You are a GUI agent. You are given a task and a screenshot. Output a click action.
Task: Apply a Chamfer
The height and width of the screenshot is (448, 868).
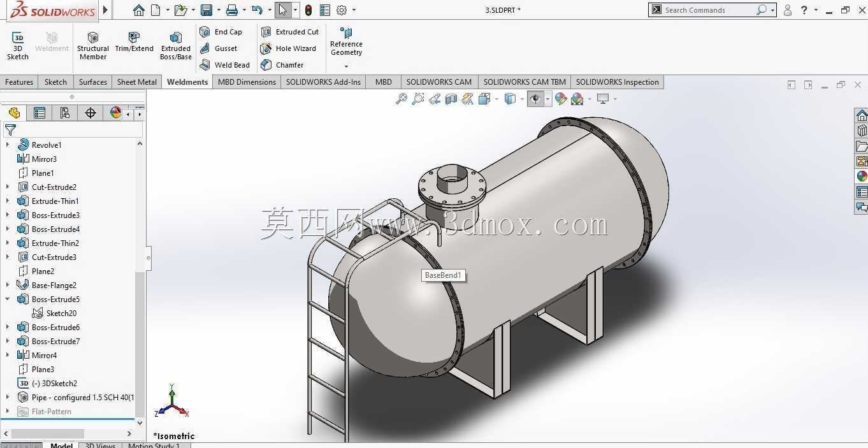click(282, 65)
